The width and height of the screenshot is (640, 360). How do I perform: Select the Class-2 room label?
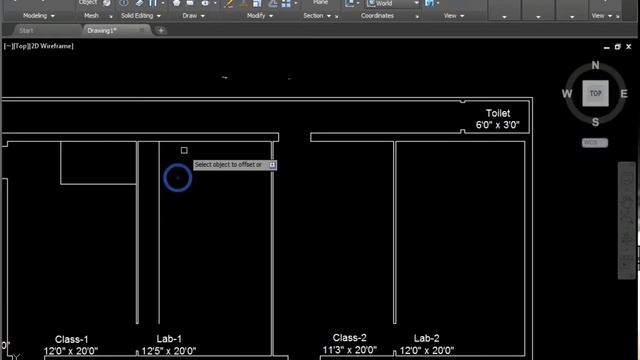coord(349,338)
